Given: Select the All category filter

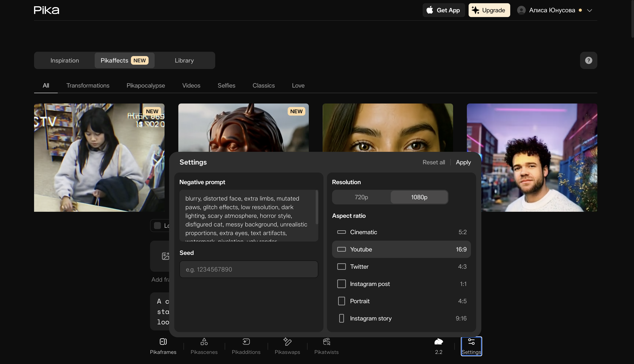Looking at the screenshot, I should [46, 85].
